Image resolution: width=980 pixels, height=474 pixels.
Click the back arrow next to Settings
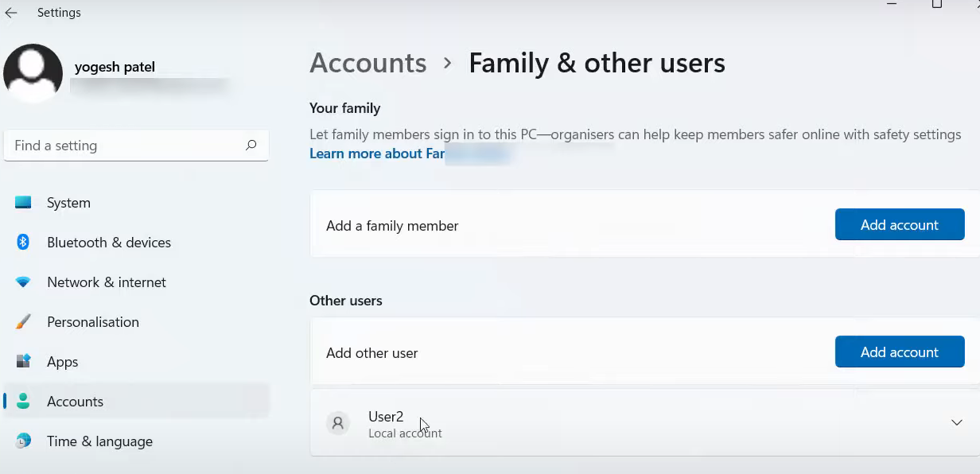(11, 13)
